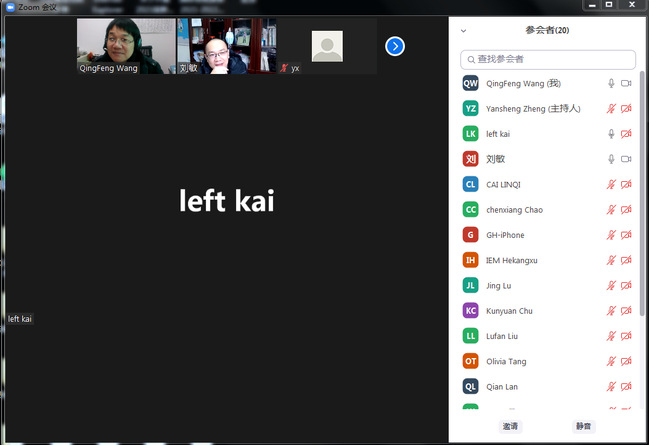
Task: Show next video thumbnails with blue arrow
Action: coord(395,46)
